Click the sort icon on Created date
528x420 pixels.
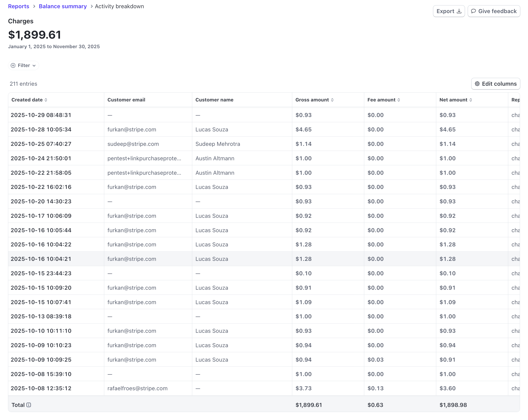[46, 100]
